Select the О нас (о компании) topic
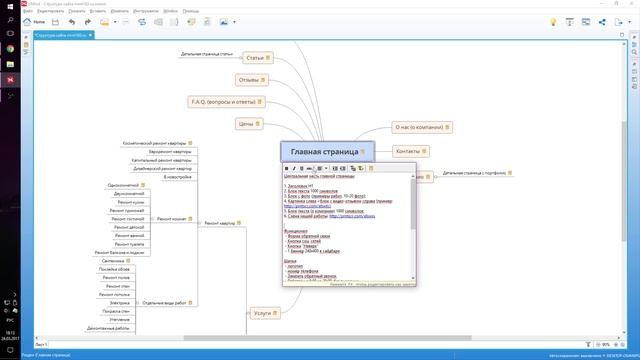 point(422,127)
